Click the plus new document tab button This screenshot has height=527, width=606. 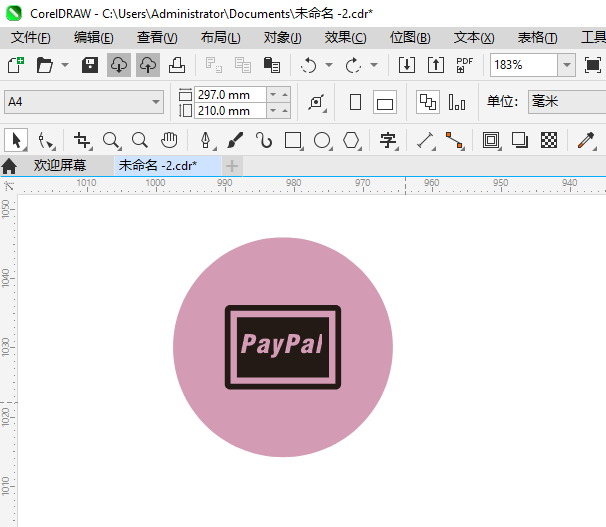click(232, 166)
